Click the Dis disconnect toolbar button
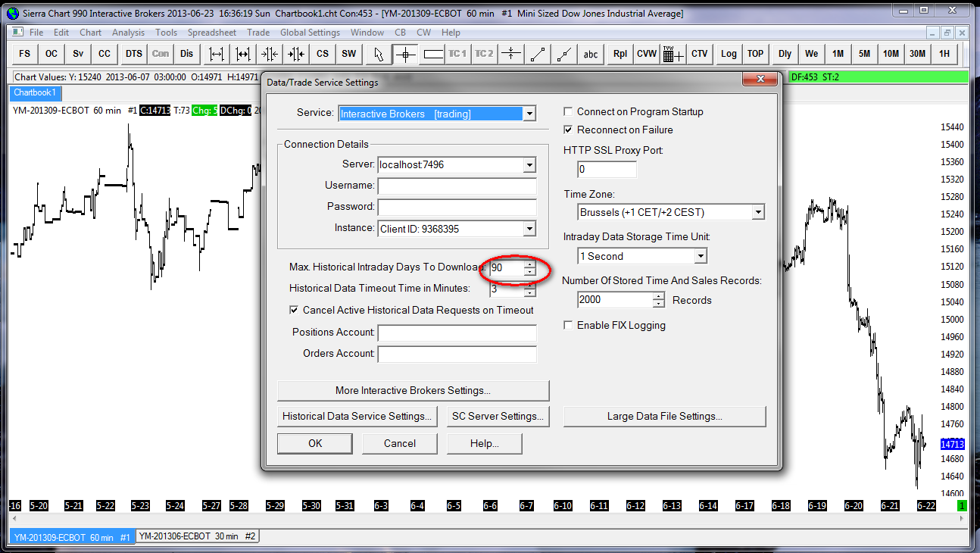Viewport: 980px width, 553px height. coord(187,54)
